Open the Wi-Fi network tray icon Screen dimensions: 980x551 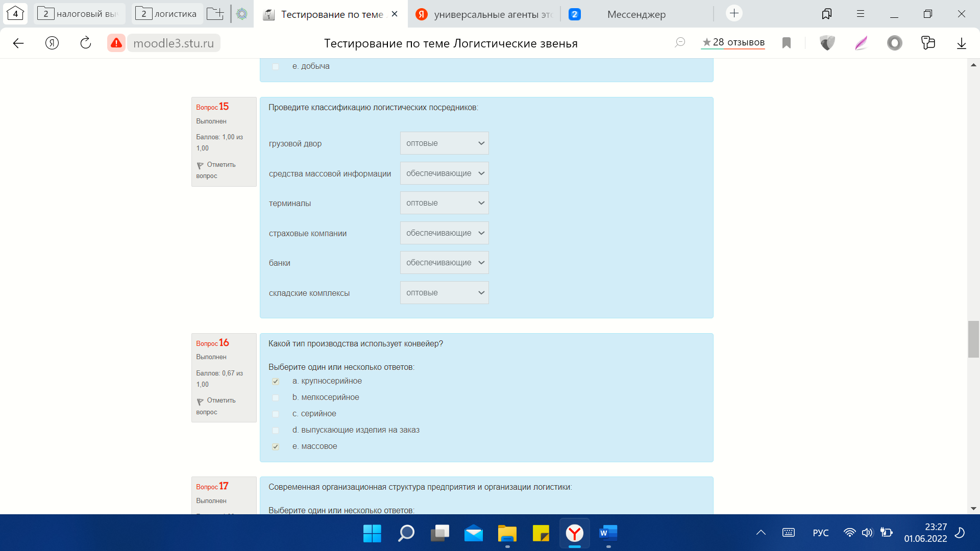click(x=849, y=533)
